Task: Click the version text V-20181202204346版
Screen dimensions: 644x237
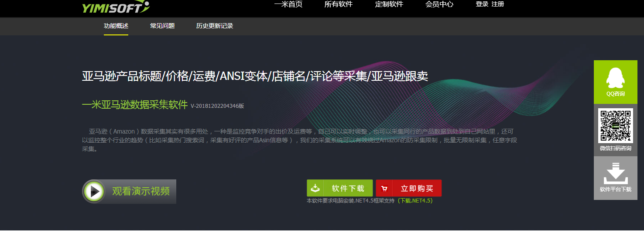Action: (x=217, y=106)
